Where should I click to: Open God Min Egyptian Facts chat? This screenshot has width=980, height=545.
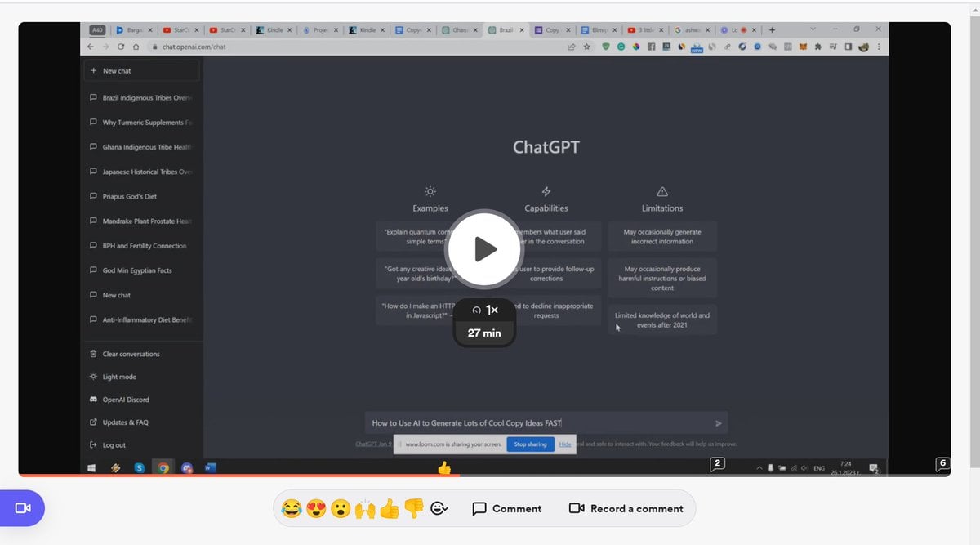point(141,270)
